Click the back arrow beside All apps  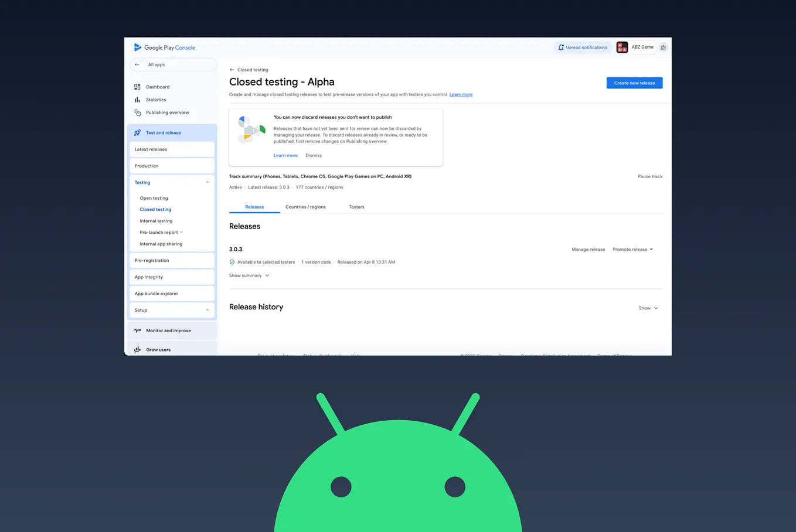(137, 64)
